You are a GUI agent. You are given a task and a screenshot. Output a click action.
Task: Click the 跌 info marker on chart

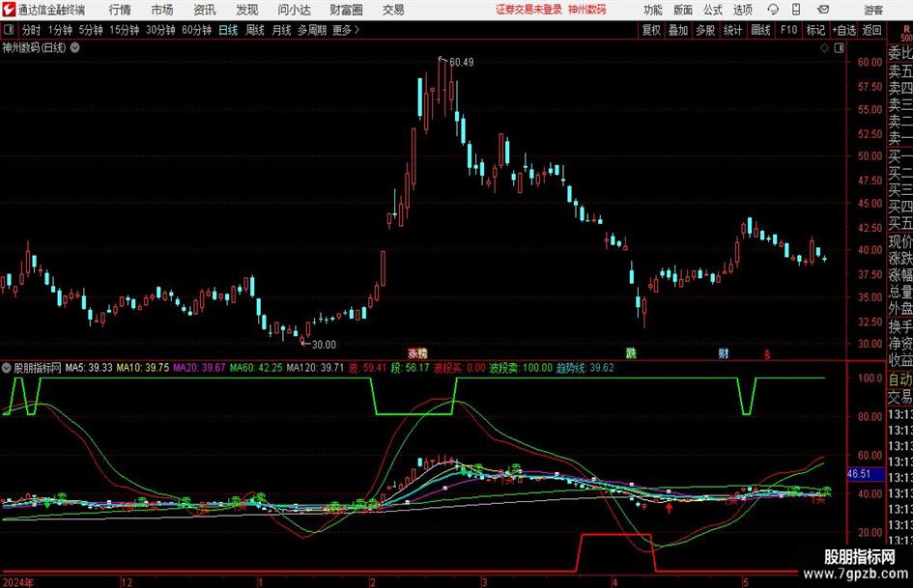click(631, 352)
